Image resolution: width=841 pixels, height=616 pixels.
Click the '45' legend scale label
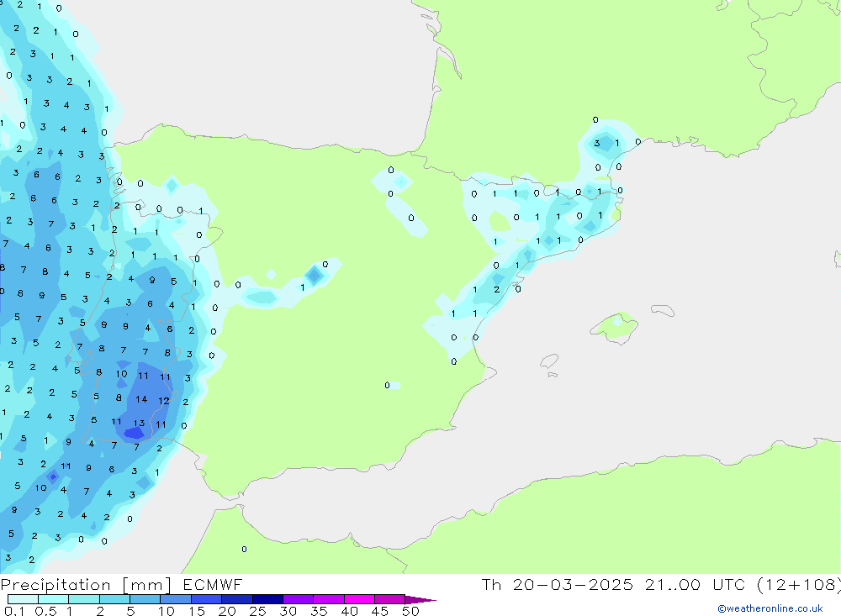(x=380, y=611)
